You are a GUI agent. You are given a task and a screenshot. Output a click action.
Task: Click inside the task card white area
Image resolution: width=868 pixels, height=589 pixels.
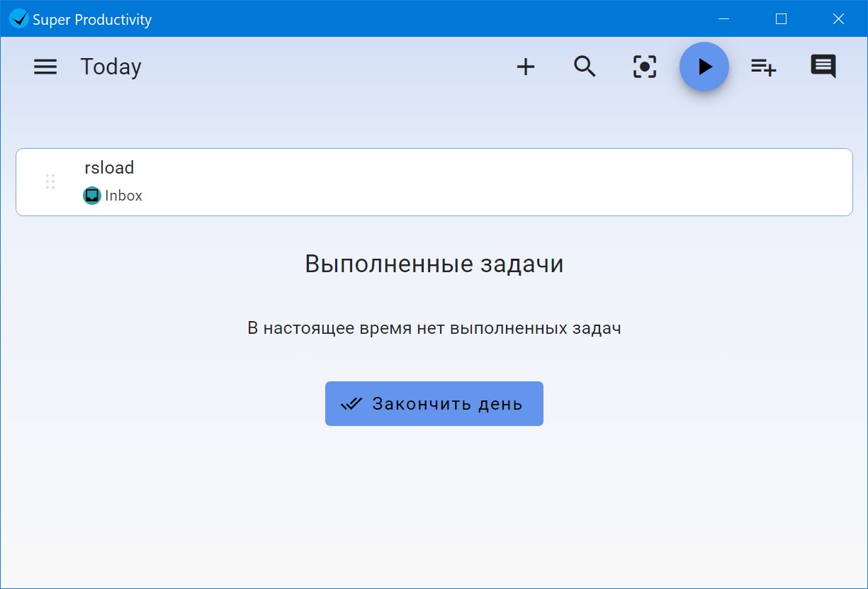point(496,181)
